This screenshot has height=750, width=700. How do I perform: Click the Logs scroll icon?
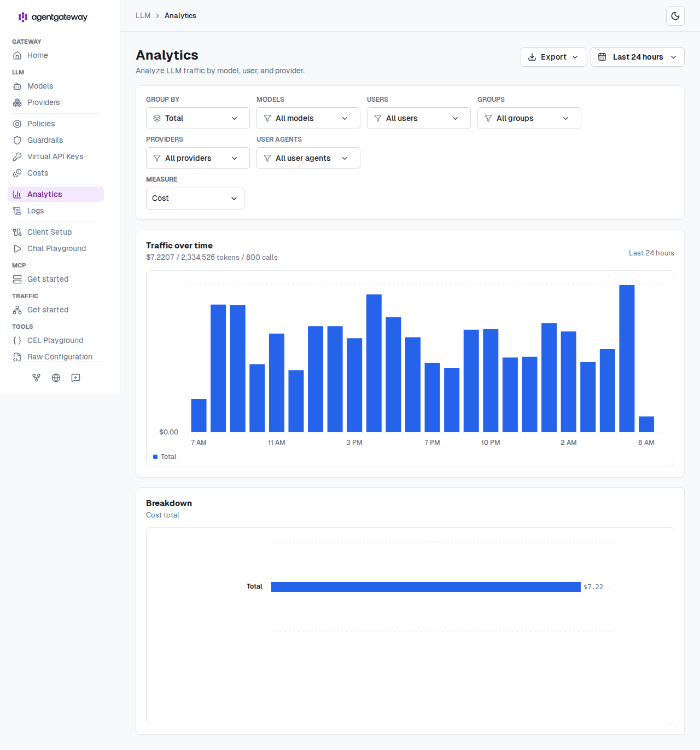[17, 211]
